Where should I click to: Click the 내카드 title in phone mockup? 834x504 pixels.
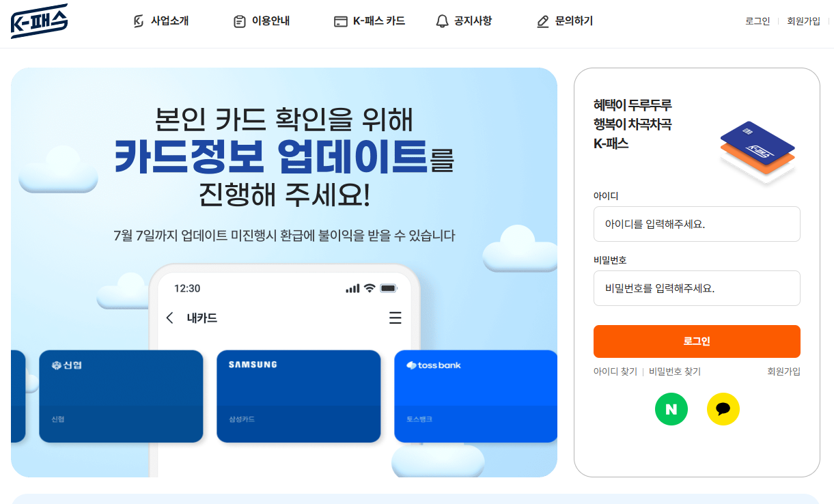pyautogui.click(x=202, y=318)
